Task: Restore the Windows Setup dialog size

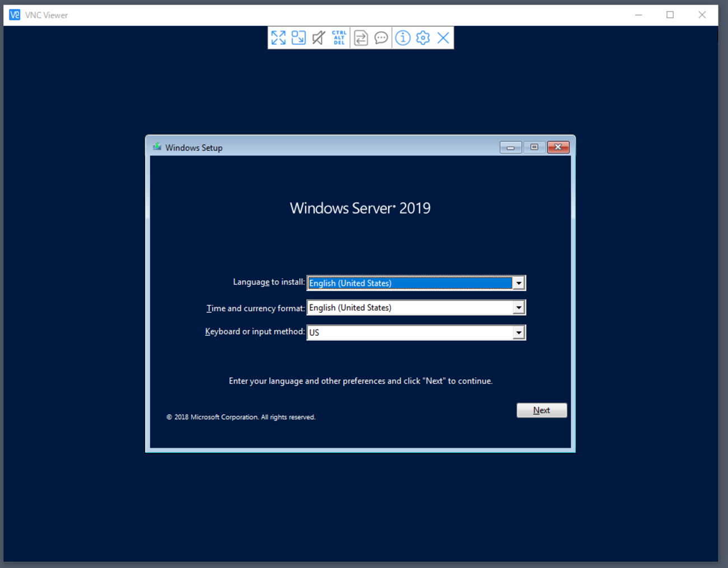Action: [x=534, y=147]
